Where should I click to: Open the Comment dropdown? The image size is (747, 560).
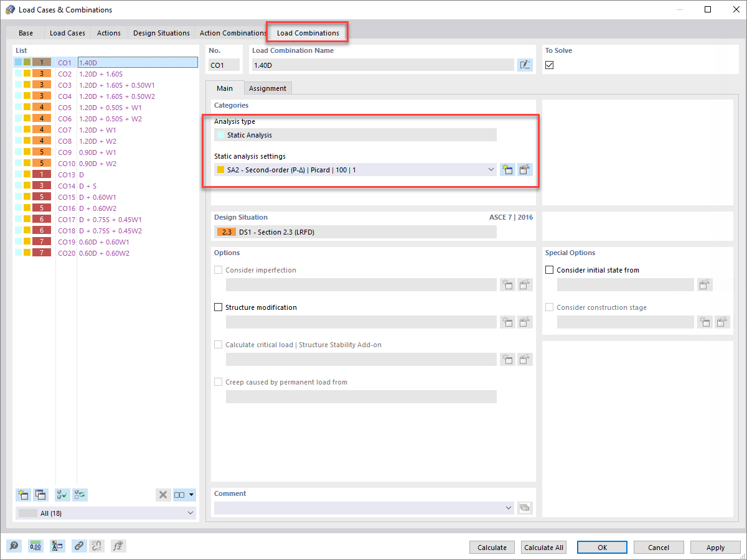(507, 507)
